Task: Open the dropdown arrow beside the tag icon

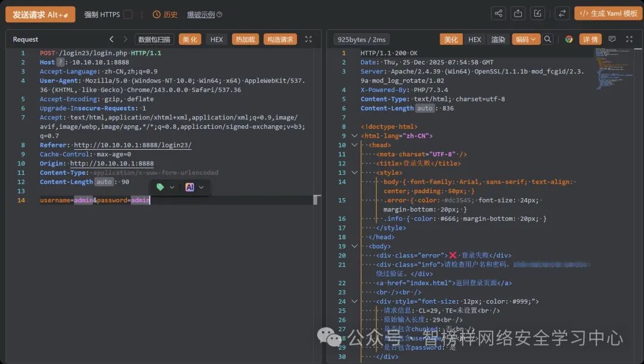Action: [172, 187]
